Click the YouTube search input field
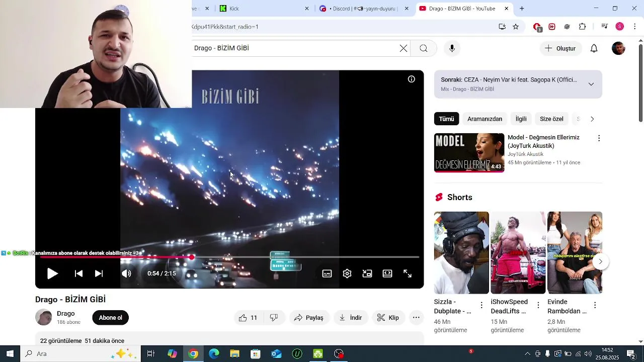This screenshot has width=644, height=362. (x=294, y=48)
